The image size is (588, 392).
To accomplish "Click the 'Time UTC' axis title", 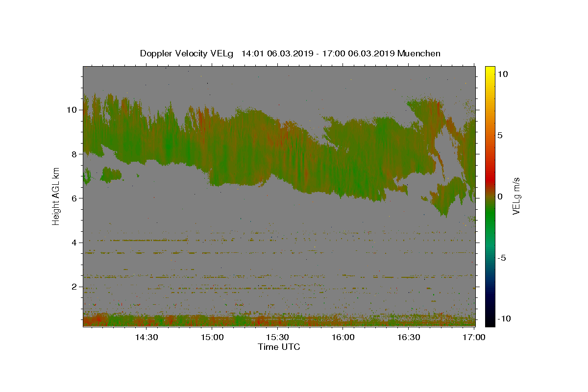I will (x=279, y=347).
